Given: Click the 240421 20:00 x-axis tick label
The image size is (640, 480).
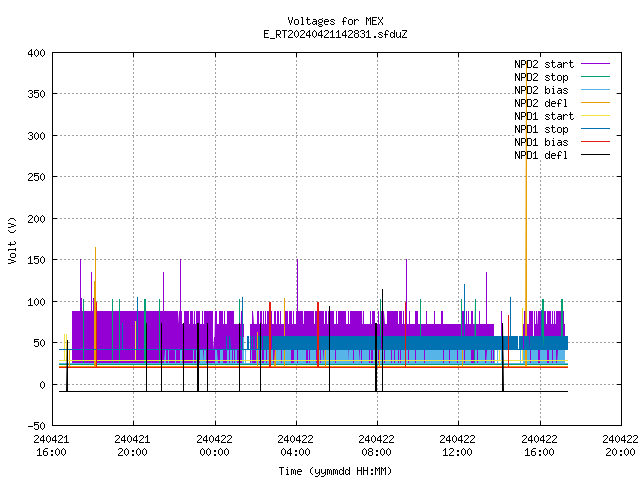Looking at the screenshot, I should pyautogui.click(x=132, y=446).
